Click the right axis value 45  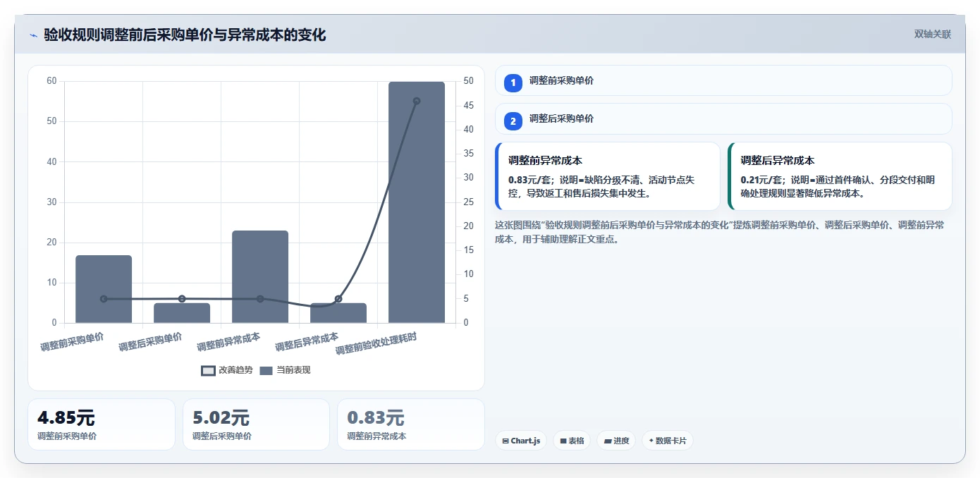pos(469,105)
